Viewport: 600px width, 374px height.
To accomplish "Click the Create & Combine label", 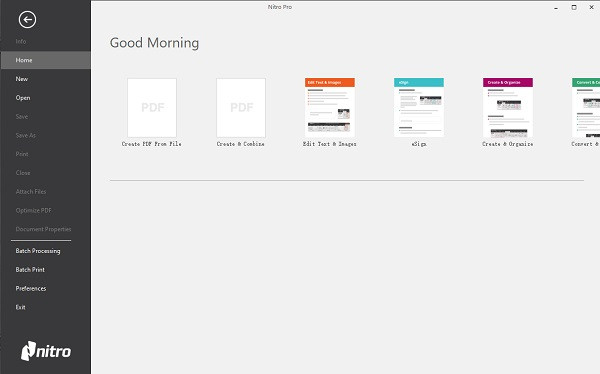I will [x=241, y=144].
